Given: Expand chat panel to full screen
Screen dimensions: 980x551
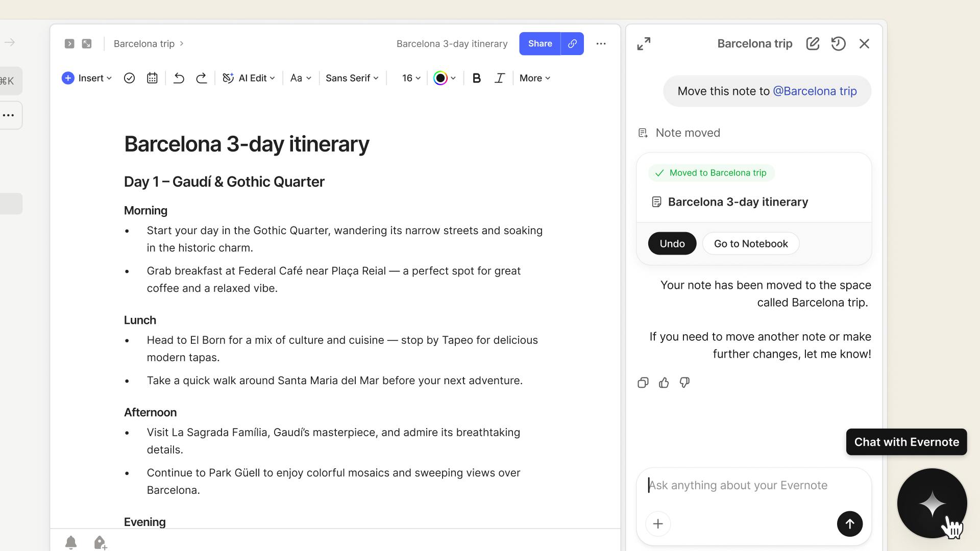Looking at the screenshot, I should tap(644, 44).
